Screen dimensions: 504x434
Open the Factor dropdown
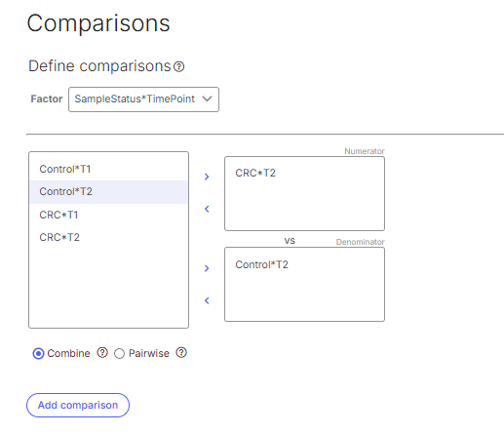(x=143, y=99)
